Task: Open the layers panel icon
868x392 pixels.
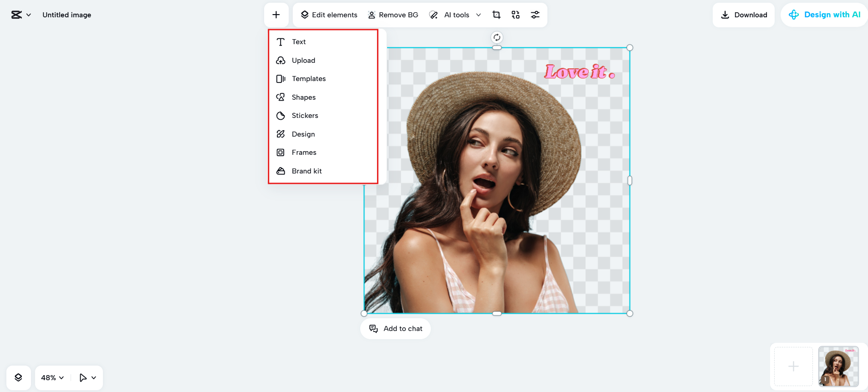Action: 18,377
